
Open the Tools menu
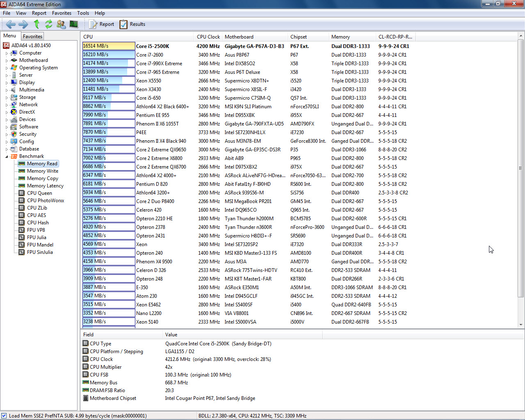[83, 13]
